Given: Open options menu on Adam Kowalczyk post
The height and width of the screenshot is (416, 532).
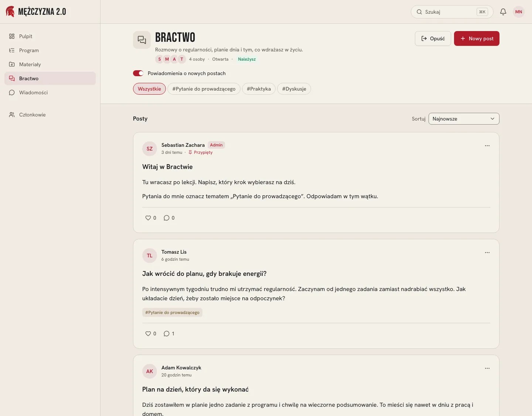Looking at the screenshot, I should pos(487,368).
